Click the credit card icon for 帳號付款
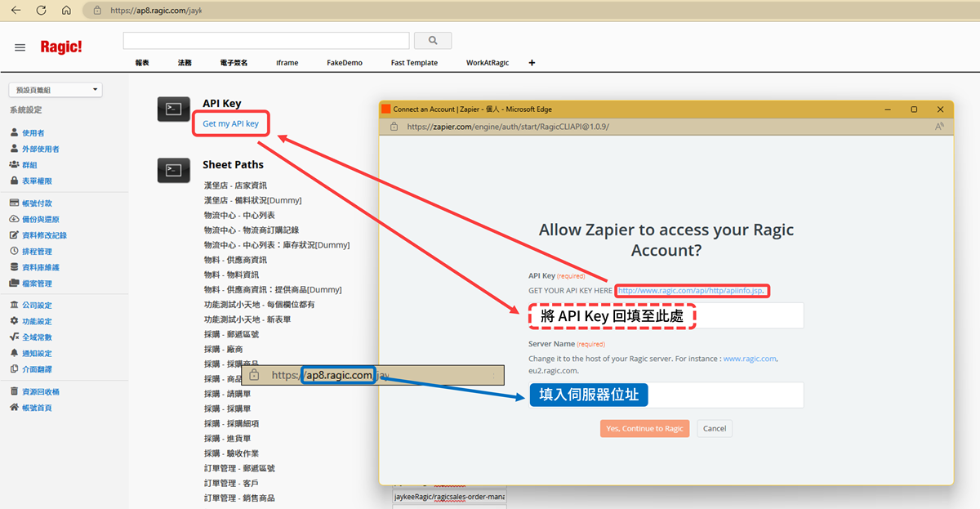 pyautogui.click(x=14, y=203)
